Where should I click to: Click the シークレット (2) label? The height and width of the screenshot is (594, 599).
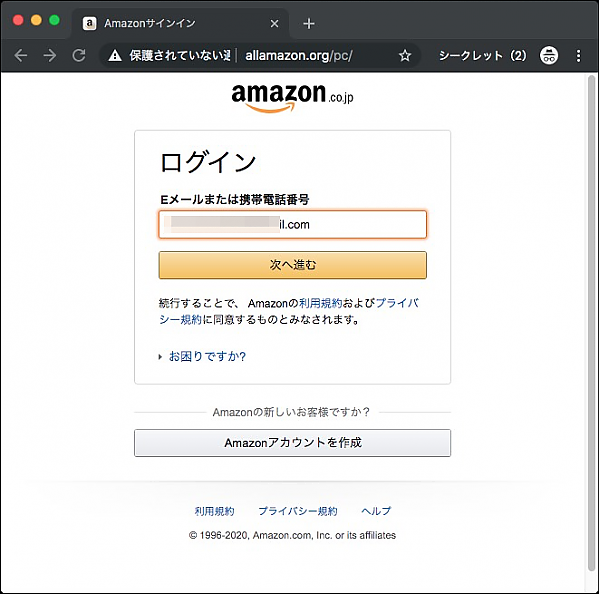pos(482,56)
